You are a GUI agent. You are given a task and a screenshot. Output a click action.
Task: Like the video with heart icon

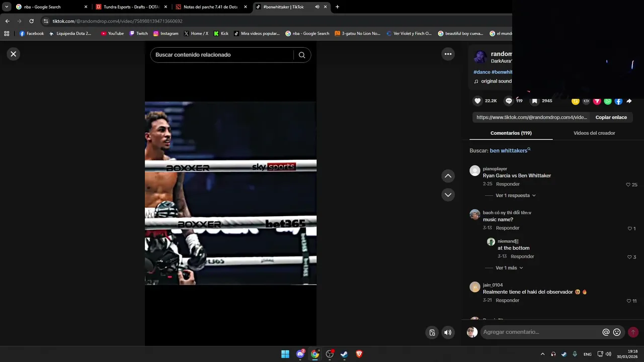pos(477,101)
